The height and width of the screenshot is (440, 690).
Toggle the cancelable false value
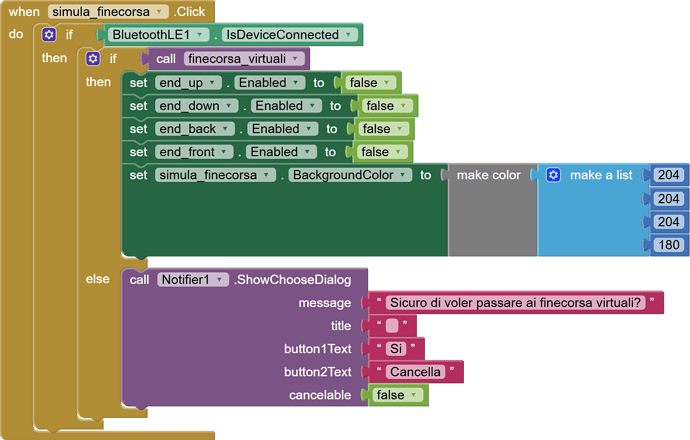[x=397, y=395]
